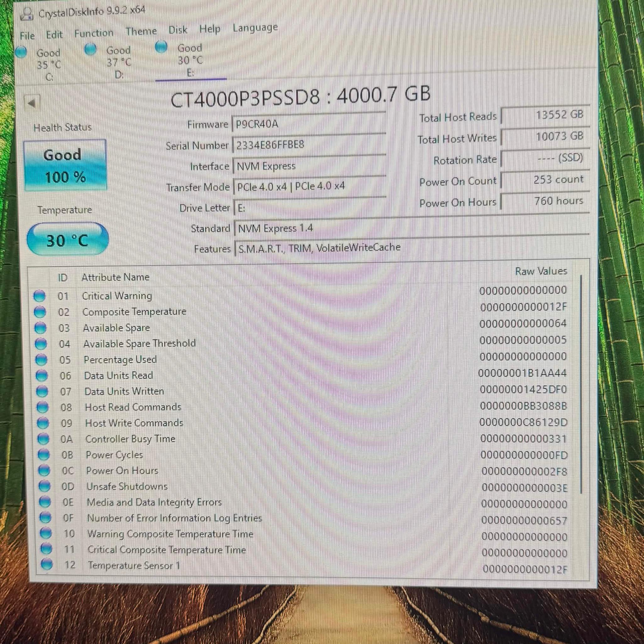Image resolution: width=644 pixels, height=644 pixels.
Task: Open the Help menu
Action: (x=210, y=29)
